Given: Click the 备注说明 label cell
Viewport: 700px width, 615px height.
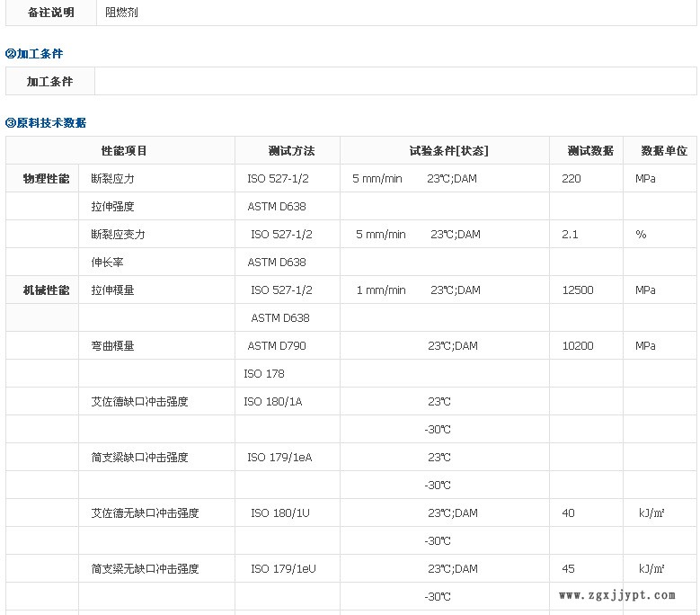Looking at the screenshot, I should (50, 13).
